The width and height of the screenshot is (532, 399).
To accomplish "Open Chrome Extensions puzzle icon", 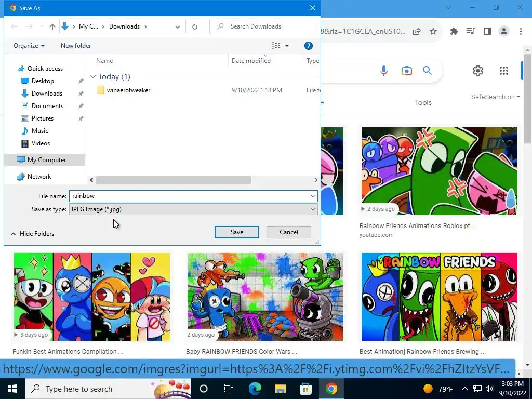I will click(x=454, y=32).
